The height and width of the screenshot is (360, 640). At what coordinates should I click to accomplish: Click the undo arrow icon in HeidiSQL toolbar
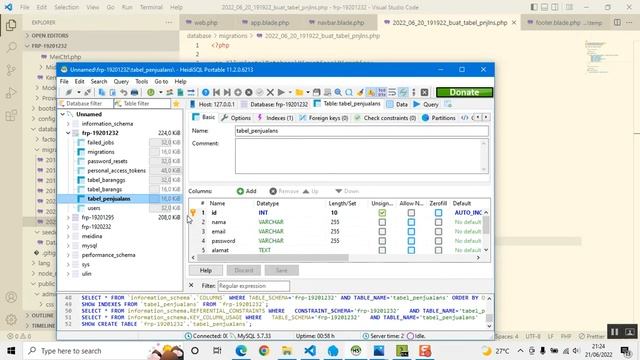click(x=124, y=93)
